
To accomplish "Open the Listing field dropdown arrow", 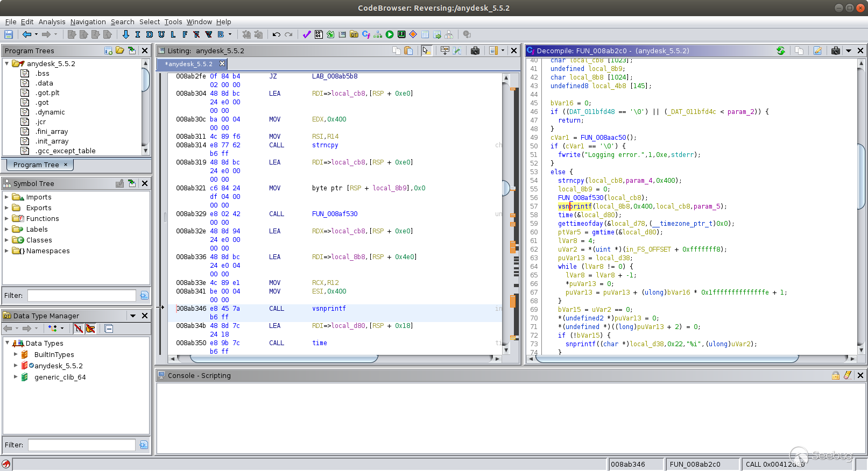I will pos(503,51).
